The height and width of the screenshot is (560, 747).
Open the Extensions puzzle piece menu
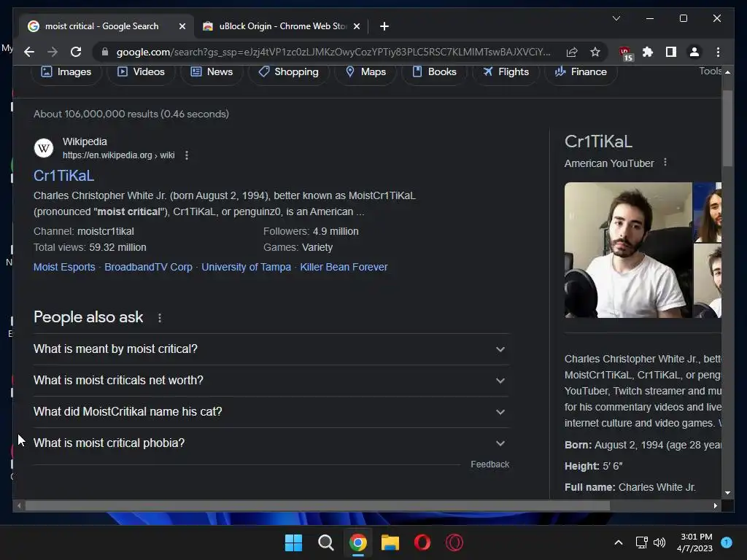click(648, 52)
